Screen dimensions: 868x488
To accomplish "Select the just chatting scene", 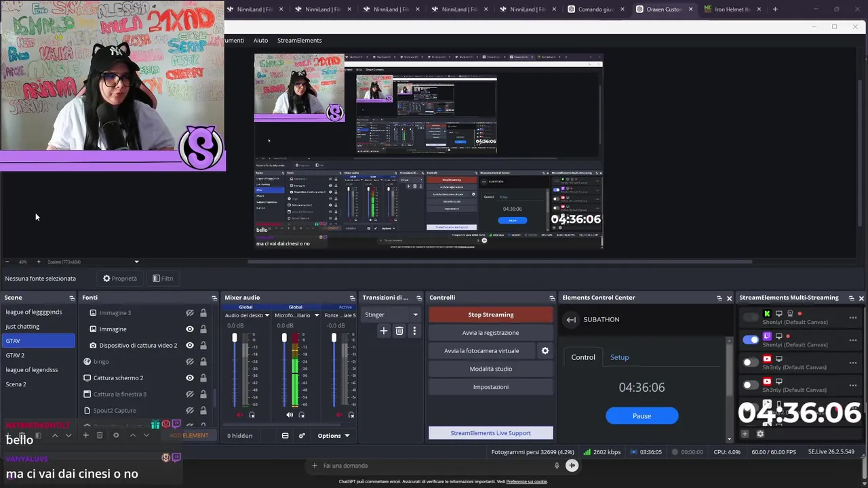I will (x=39, y=326).
